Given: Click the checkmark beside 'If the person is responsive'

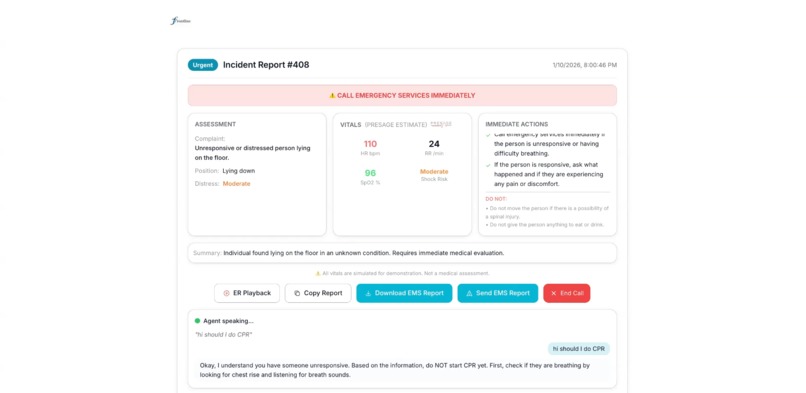Looking at the screenshot, I should [488, 165].
